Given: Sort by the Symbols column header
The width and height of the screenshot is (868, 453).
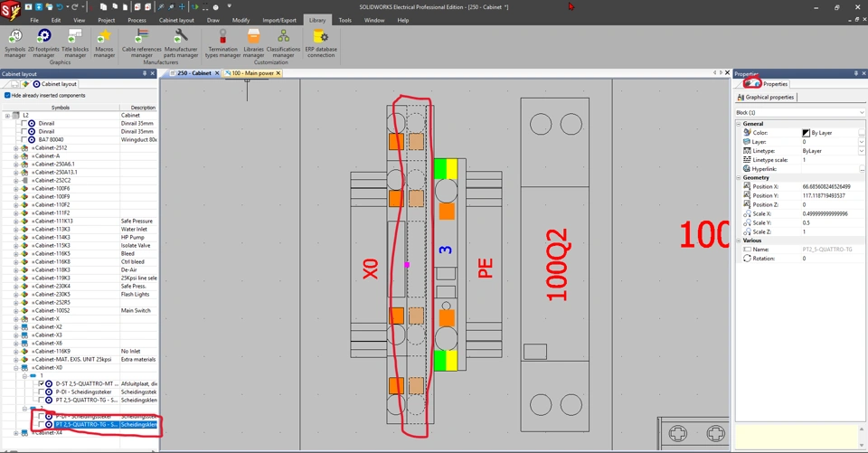Looking at the screenshot, I should [61, 108].
